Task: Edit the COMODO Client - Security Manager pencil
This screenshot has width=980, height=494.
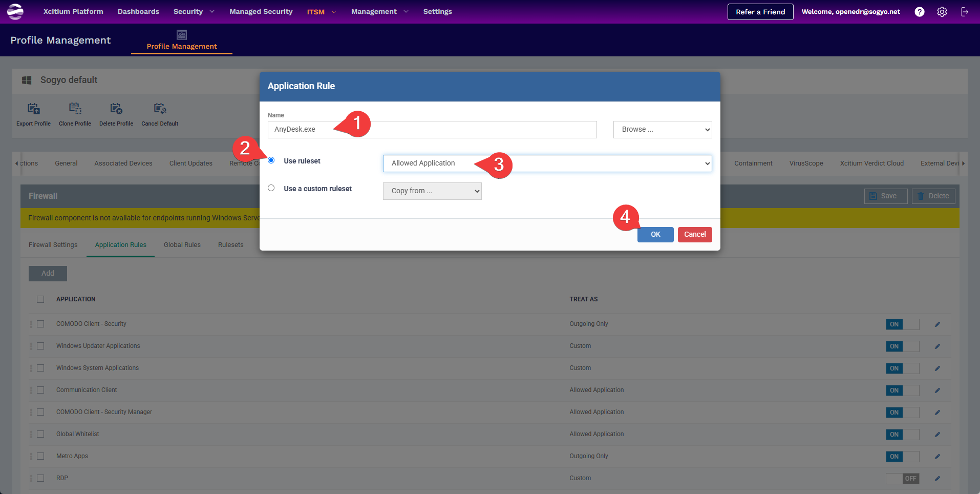Action: 938,413
